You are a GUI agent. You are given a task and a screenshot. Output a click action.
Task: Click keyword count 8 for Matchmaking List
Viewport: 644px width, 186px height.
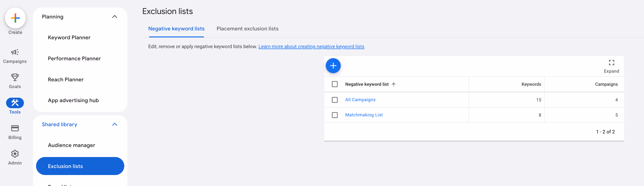tap(540, 115)
